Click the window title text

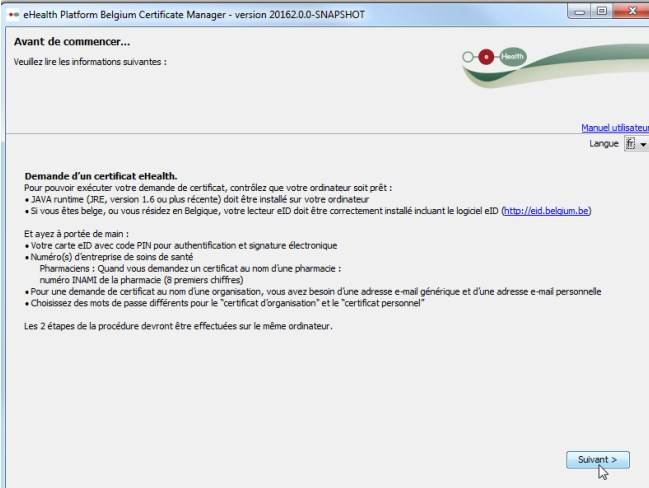tap(194, 15)
